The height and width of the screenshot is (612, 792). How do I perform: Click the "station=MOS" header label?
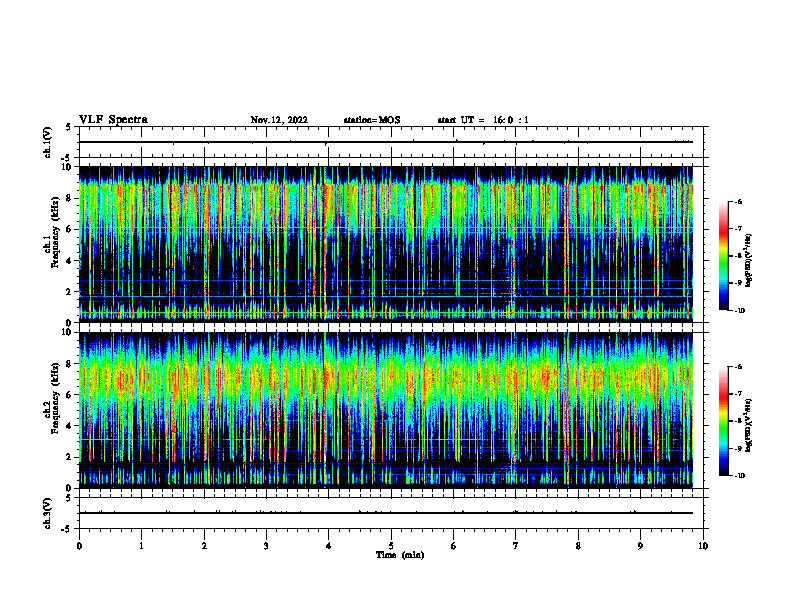[x=372, y=120]
